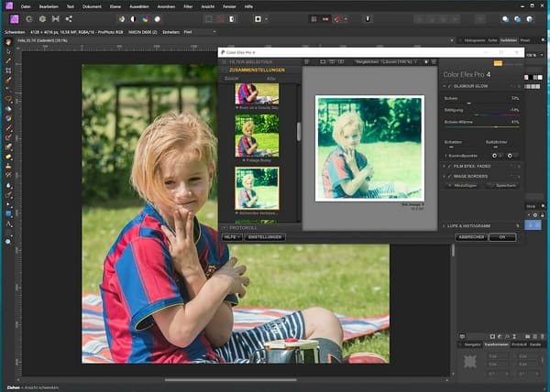
Task: Open the Bearbeiten menu
Action: coord(49,6)
